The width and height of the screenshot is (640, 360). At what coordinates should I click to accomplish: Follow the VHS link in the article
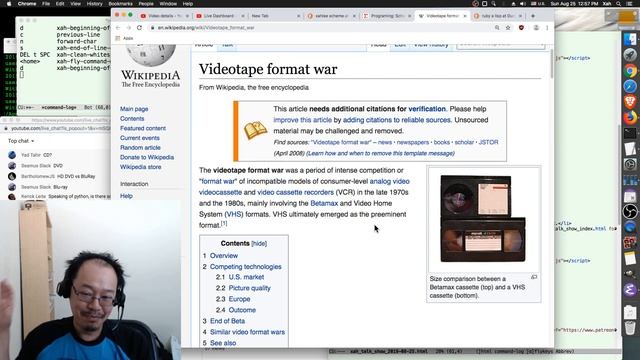coord(233,214)
